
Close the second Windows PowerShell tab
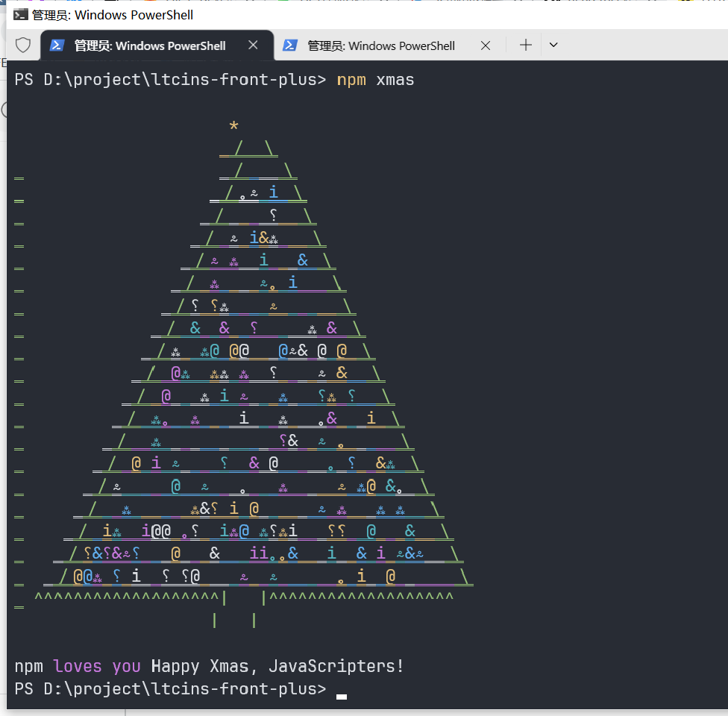point(486,45)
